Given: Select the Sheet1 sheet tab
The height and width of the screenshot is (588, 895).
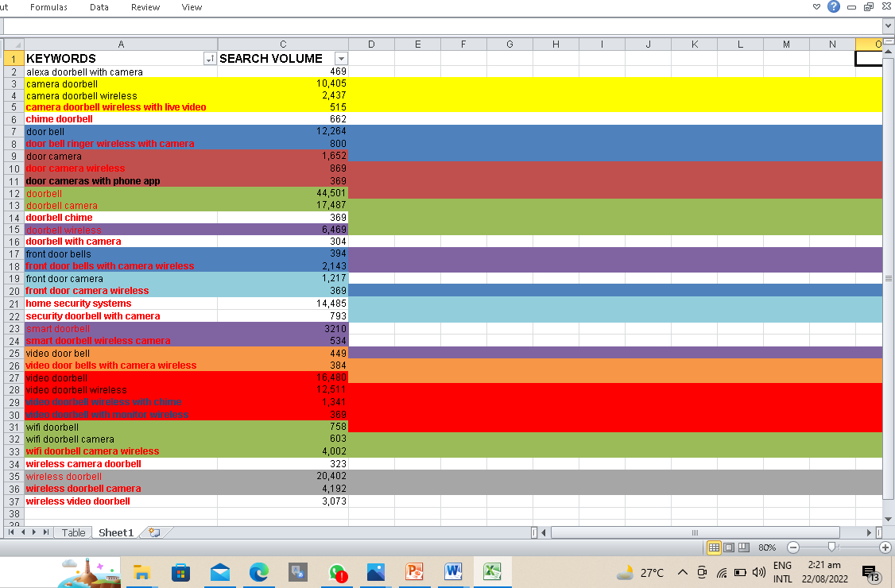Looking at the screenshot, I should [x=116, y=532].
